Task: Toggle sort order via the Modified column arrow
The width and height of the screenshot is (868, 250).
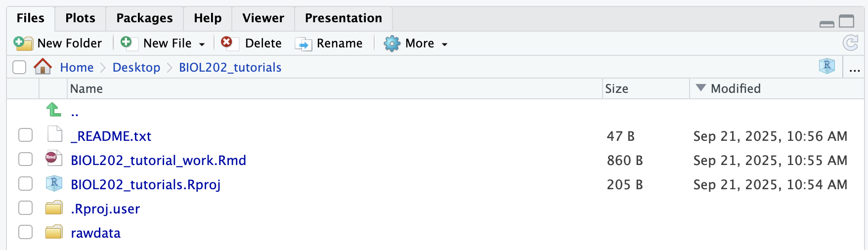Action: click(x=700, y=88)
